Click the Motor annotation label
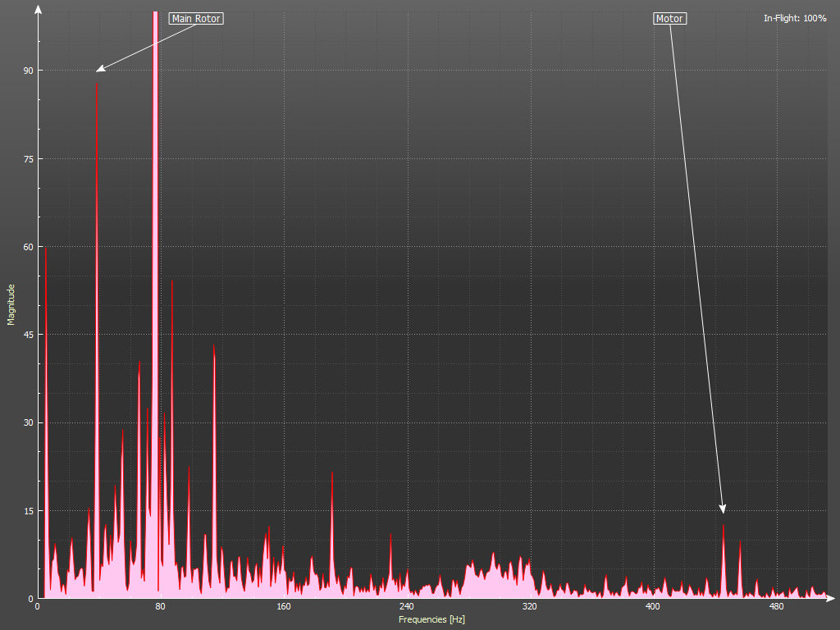 click(x=669, y=18)
